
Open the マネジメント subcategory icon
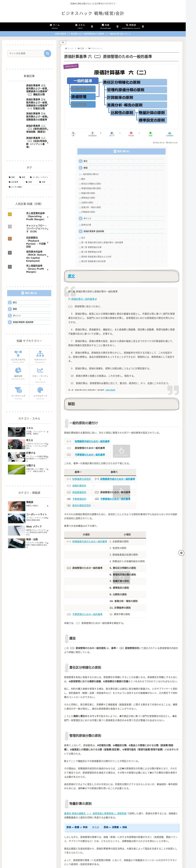(x=40, y=356)
